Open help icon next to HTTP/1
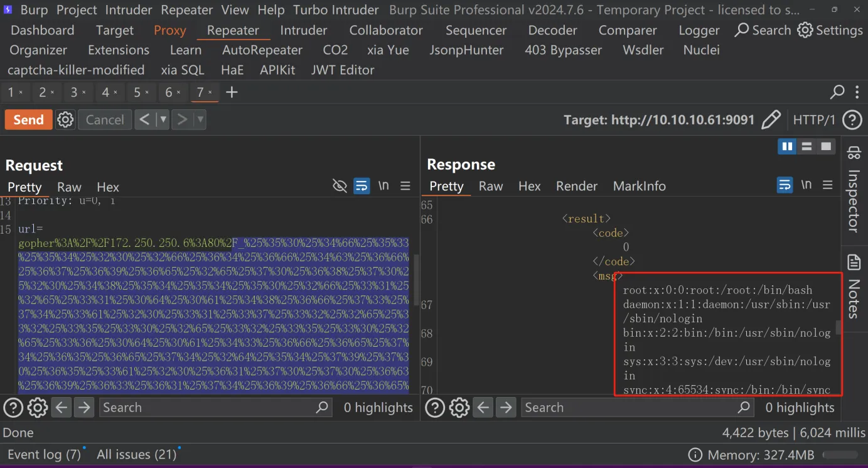 [852, 119]
